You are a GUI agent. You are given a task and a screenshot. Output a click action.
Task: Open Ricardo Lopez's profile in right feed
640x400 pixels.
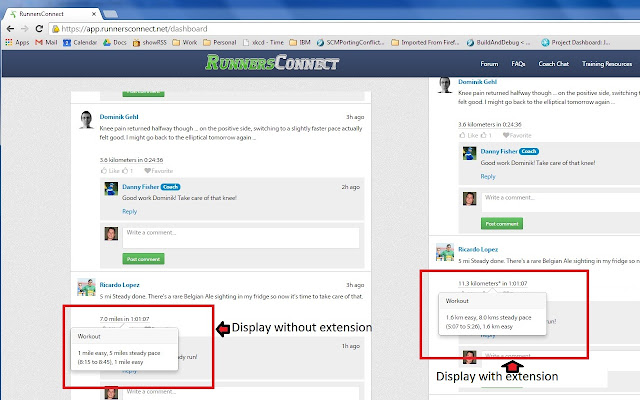click(478, 249)
